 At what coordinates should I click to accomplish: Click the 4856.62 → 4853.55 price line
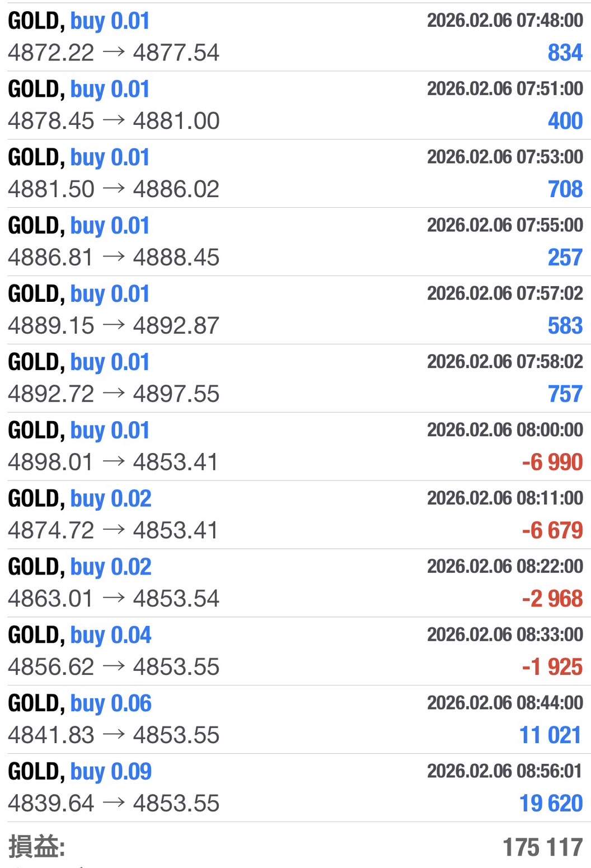(114, 667)
